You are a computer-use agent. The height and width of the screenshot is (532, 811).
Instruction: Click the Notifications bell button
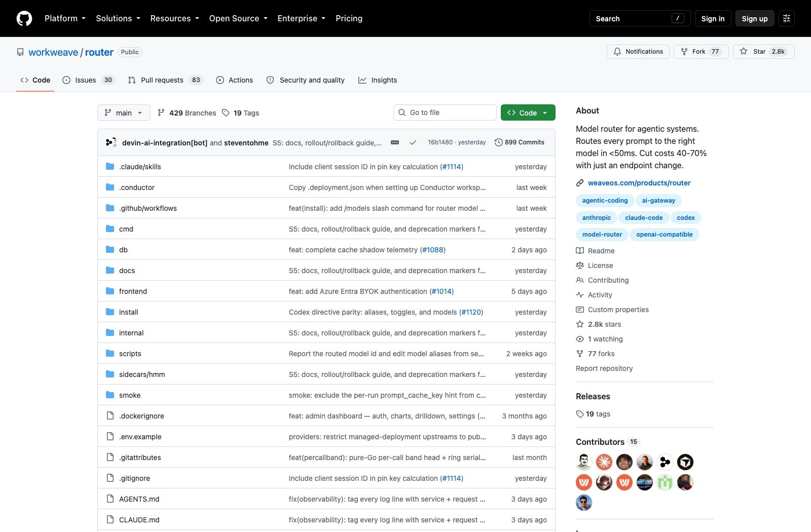(638, 52)
